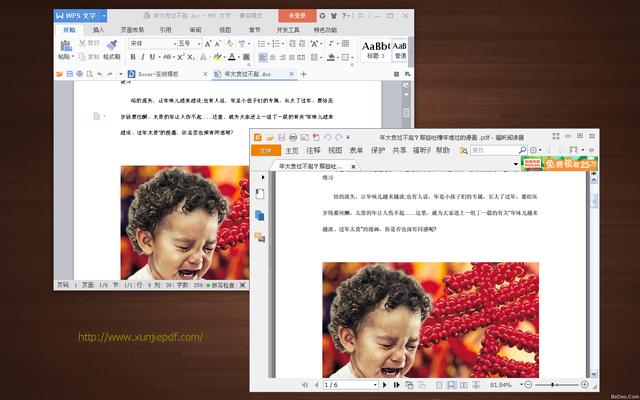Switch to the 开发工具 ribbon tab
Viewport: 640px width, 400px height.
pyautogui.click(x=288, y=30)
